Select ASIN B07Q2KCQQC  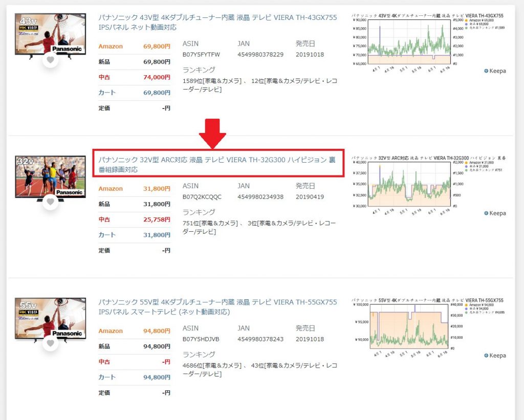(202, 197)
